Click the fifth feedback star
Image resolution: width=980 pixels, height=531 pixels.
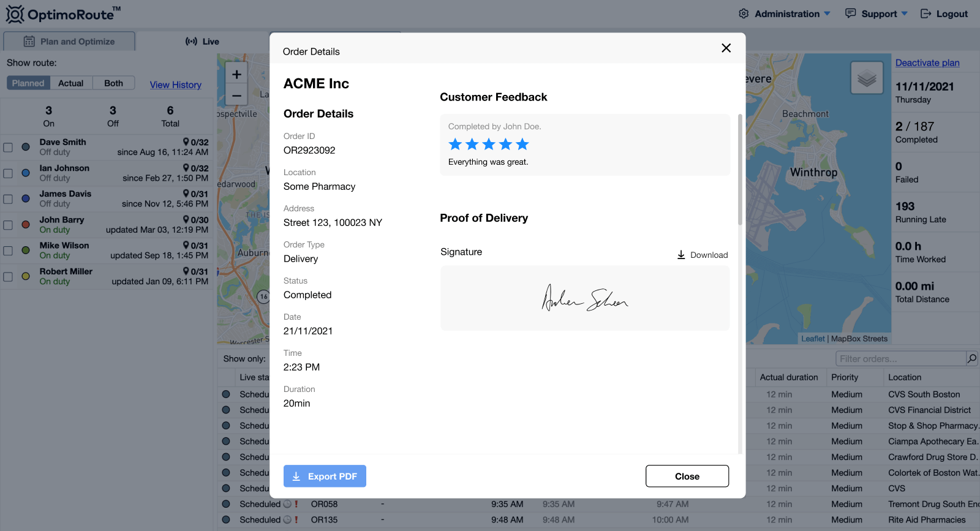[x=522, y=145]
